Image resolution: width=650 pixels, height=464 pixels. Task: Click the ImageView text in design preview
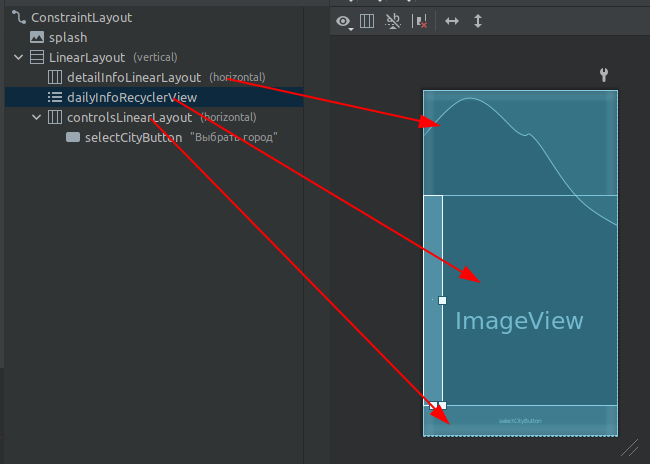(519, 321)
